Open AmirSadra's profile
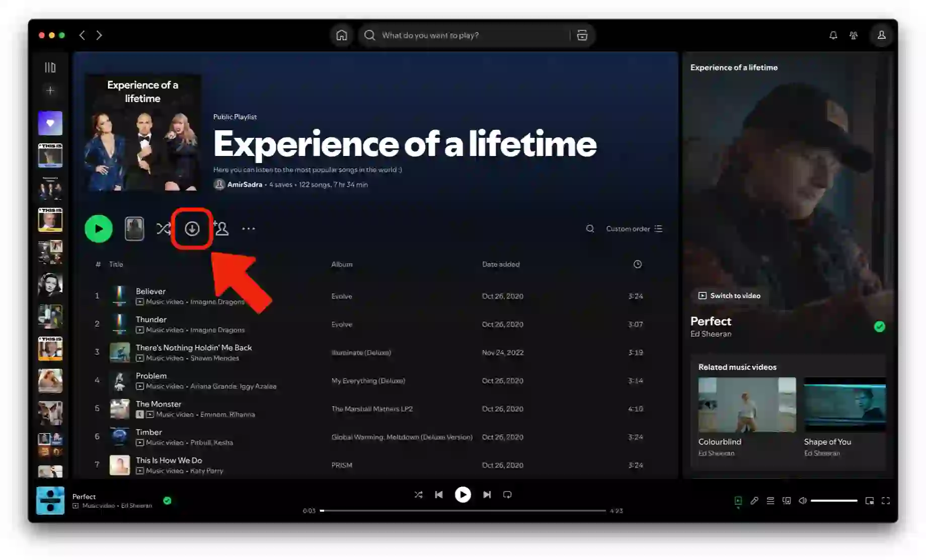This screenshot has width=926, height=560. pyautogui.click(x=245, y=185)
